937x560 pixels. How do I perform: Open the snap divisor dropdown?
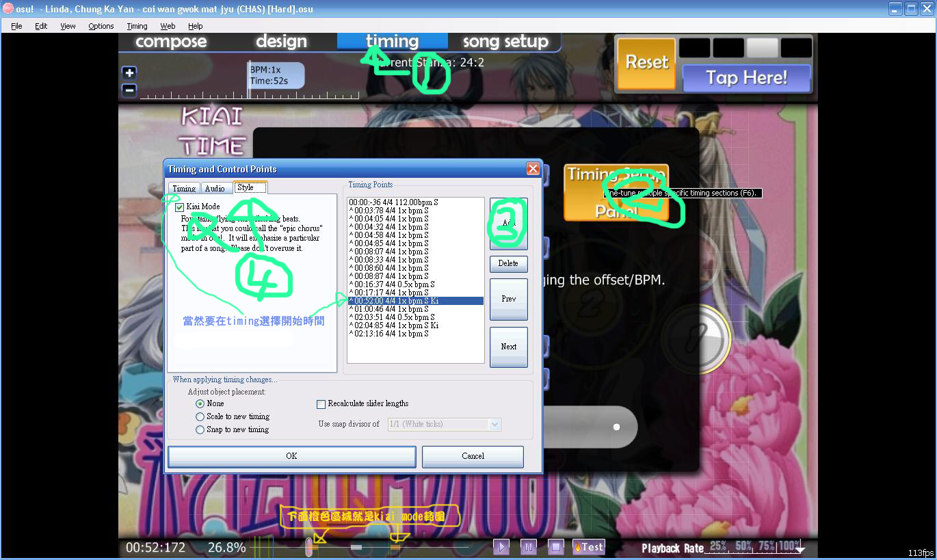click(495, 425)
